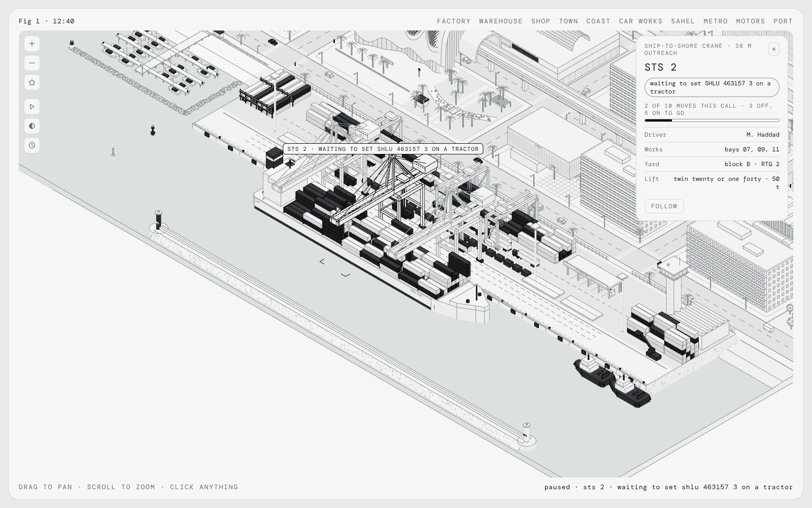Open the FACTORY scene
This screenshot has height=508, width=812.
point(454,21)
